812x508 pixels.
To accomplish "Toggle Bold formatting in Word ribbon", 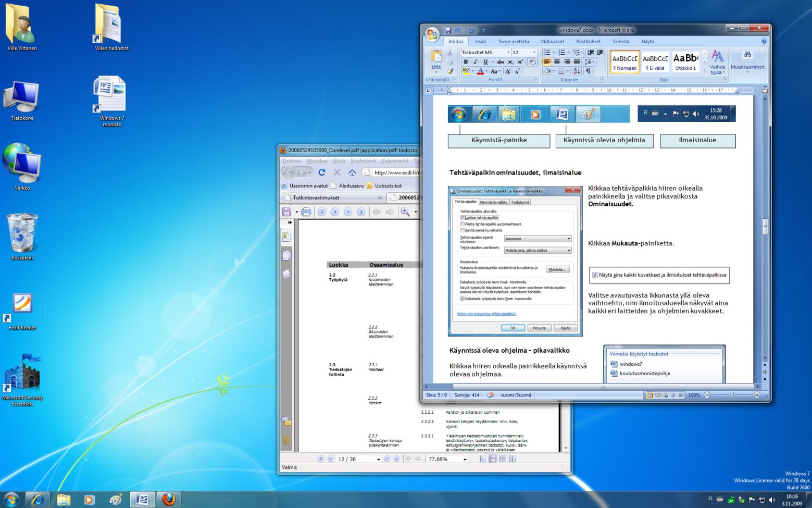I will tap(466, 62).
